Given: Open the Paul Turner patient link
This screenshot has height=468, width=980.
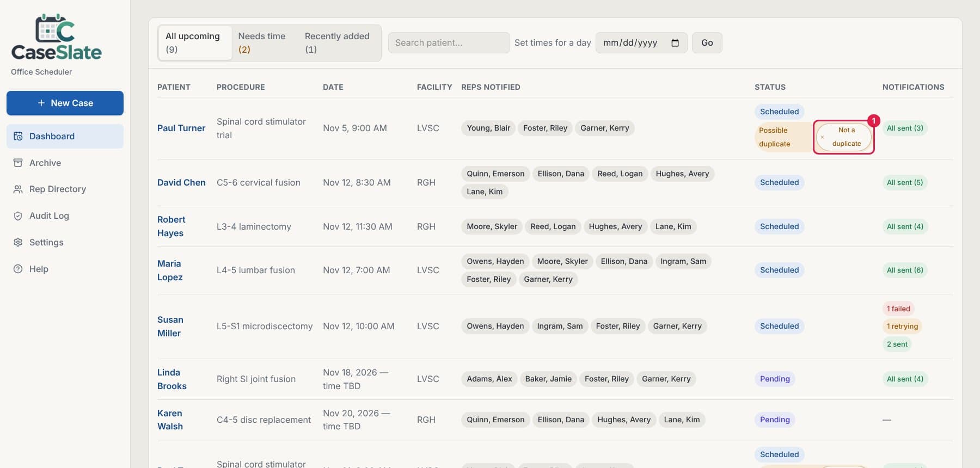Looking at the screenshot, I should [181, 128].
